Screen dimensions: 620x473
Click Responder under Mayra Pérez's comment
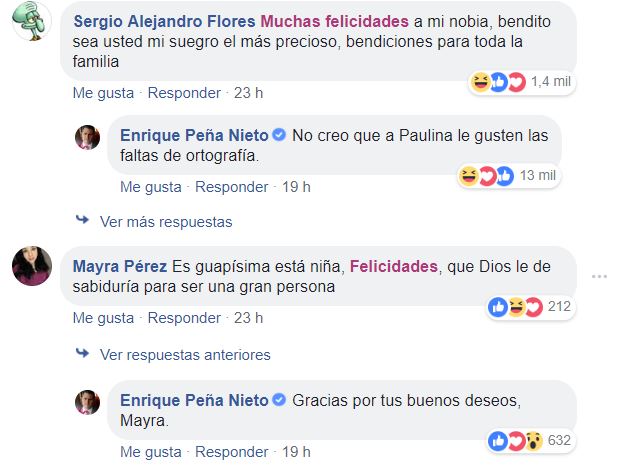tap(184, 318)
